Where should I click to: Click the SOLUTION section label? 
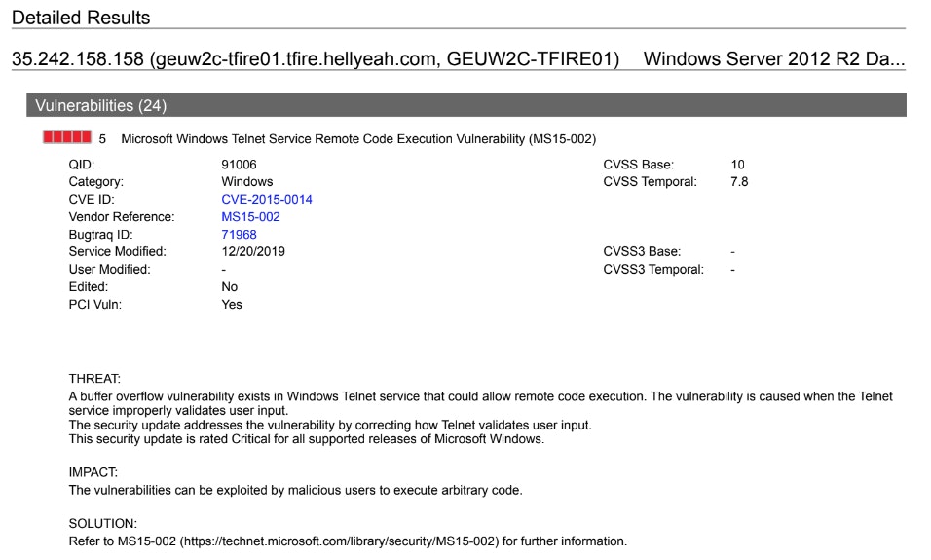tap(102, 524)
